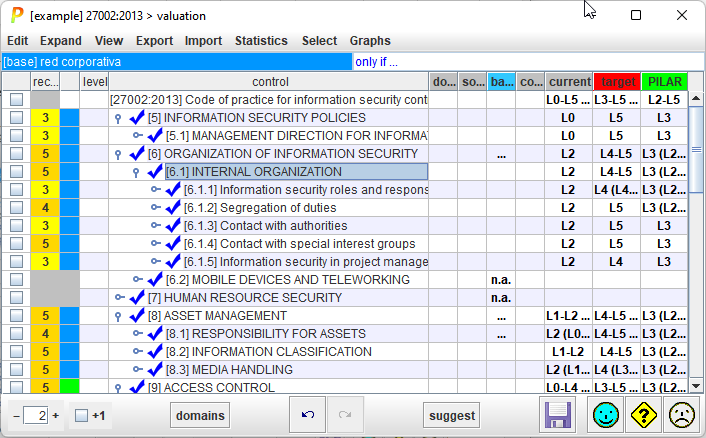Tick checkbox for Information Security Policies row
Viewport: 706px width, 438px height.
point(17,117)
